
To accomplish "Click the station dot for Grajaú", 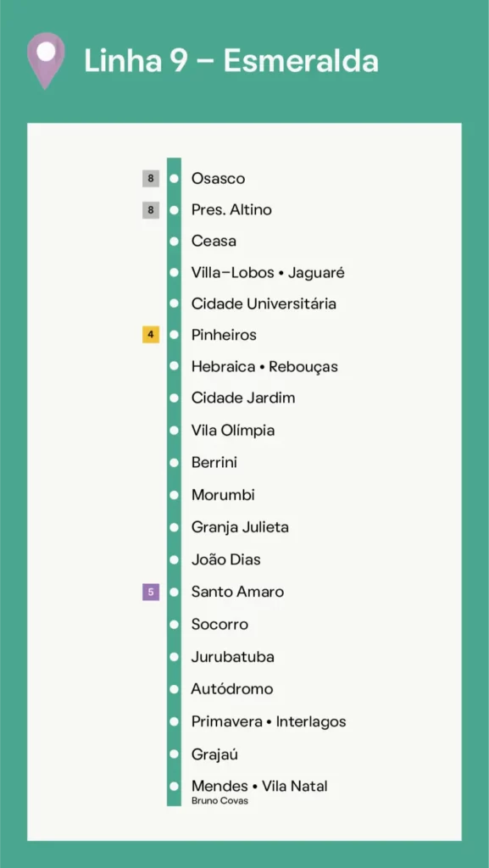I will [x=175, y=754].
